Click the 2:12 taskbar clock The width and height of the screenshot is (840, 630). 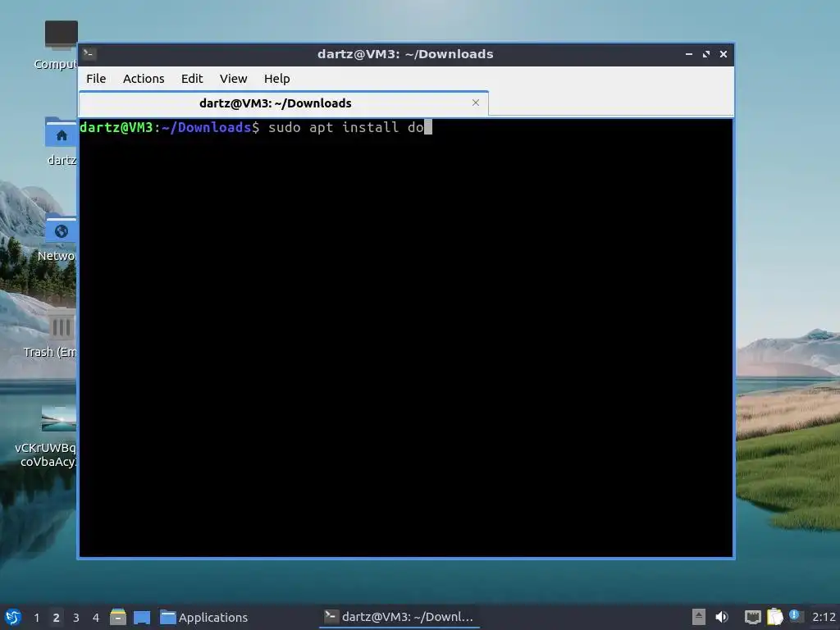(x=824, y=617)
